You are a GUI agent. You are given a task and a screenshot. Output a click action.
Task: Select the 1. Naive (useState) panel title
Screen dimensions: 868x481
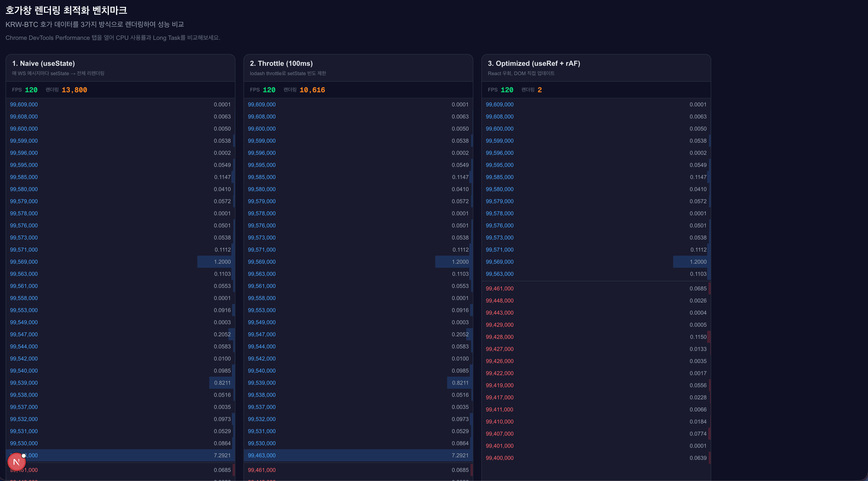tap(43, 63)
